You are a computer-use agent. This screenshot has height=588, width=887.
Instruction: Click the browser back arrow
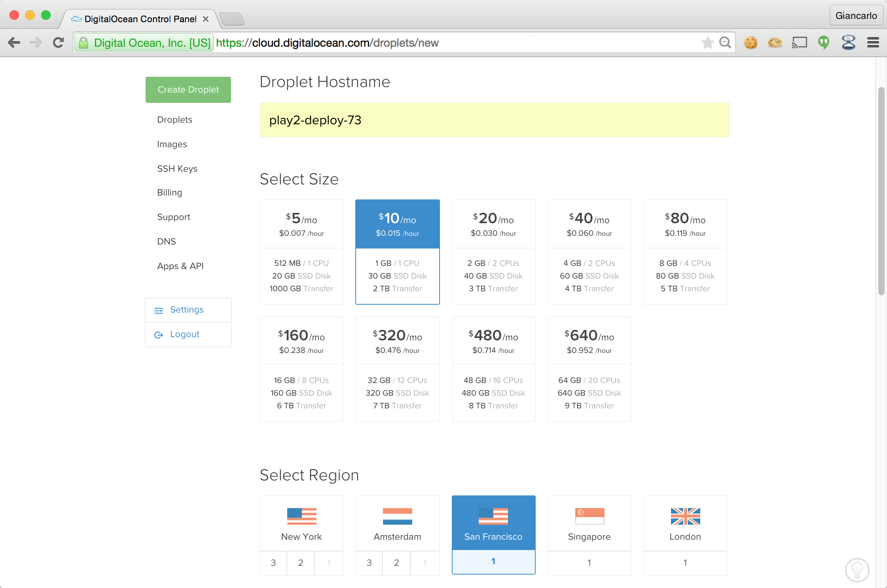pos(14,43)
